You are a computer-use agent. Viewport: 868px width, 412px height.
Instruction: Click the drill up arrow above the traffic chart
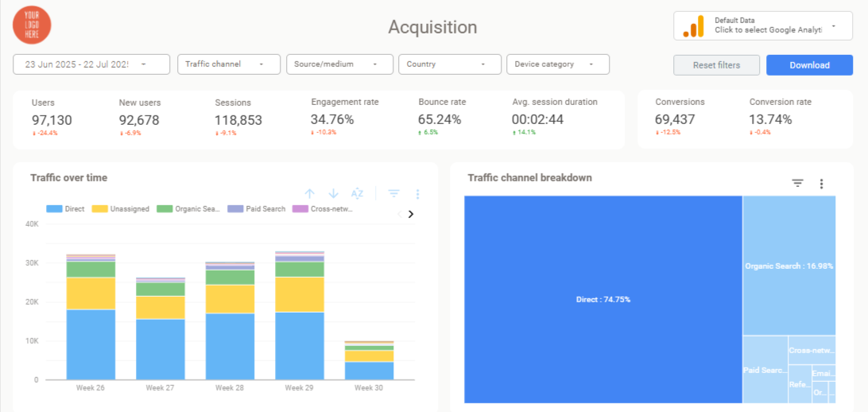click(x=309, y=193)
